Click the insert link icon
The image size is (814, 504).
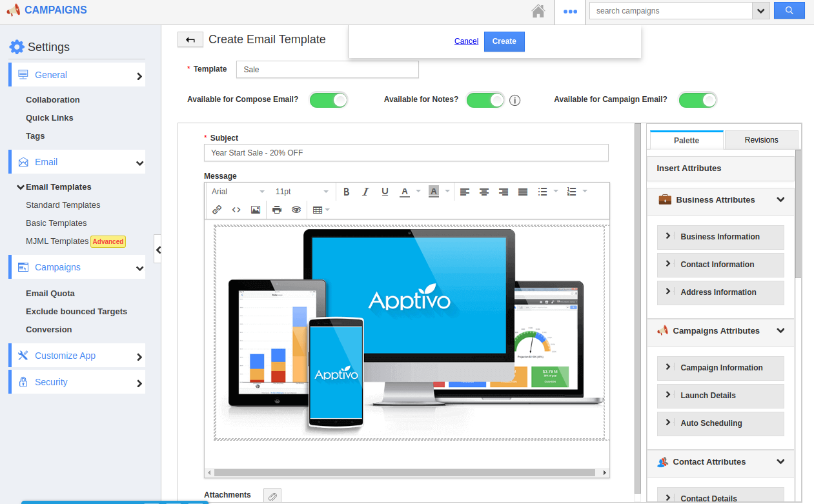[x=217, y=210]
